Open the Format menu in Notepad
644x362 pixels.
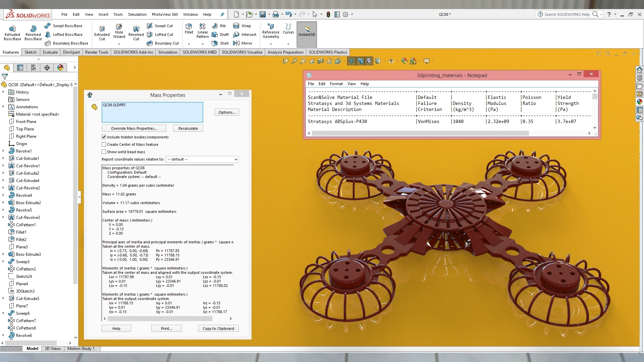(x=336, y=84)
